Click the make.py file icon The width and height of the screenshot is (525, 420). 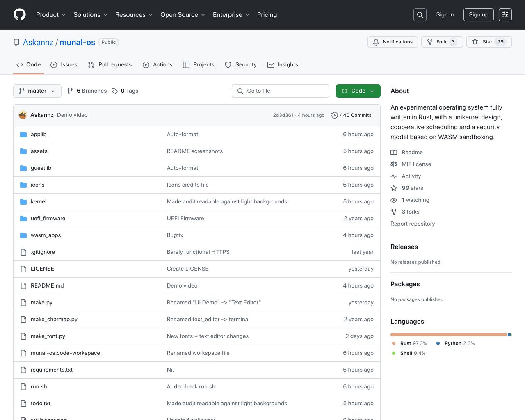click(x=23, y=303)
